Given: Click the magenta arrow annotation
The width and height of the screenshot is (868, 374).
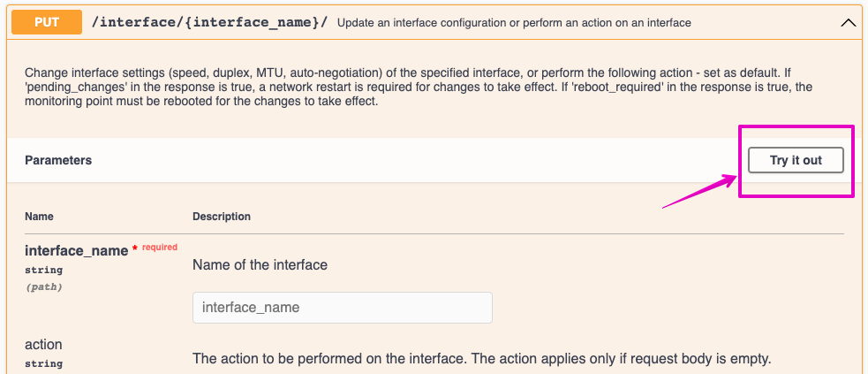Looking at the screenshot, I should coord(700,192).
